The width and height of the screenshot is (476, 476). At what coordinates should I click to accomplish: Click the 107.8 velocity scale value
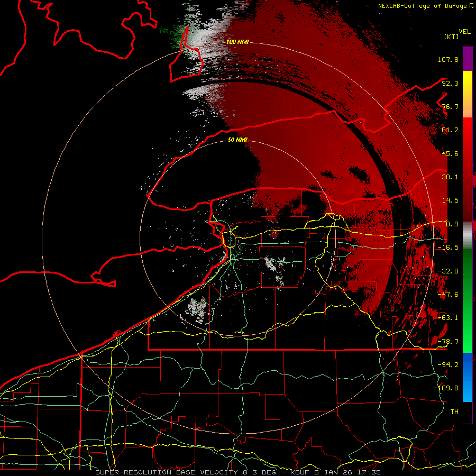pos(448,59)
